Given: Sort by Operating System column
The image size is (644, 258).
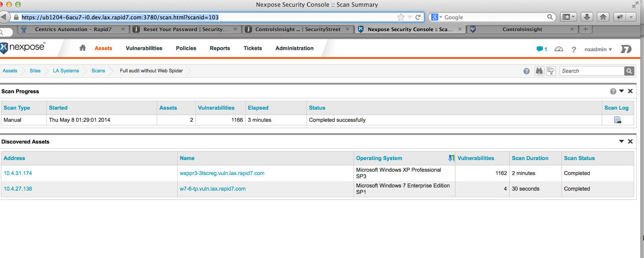Looking at the screenshot, I should (379, 158).
